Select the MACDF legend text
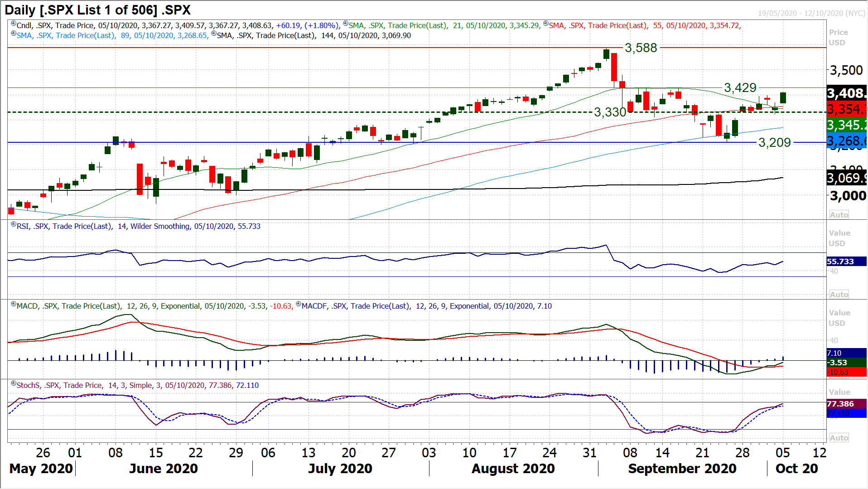Screen dimensions: 868x489 click(x=427, y=306)
